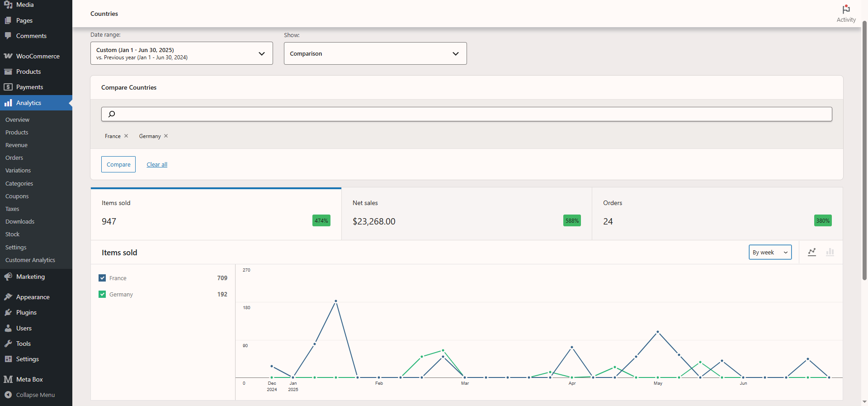Screen dimensions: 868x406
Task: Select the Orders summary tab
Action: click(x=717, y=214)
